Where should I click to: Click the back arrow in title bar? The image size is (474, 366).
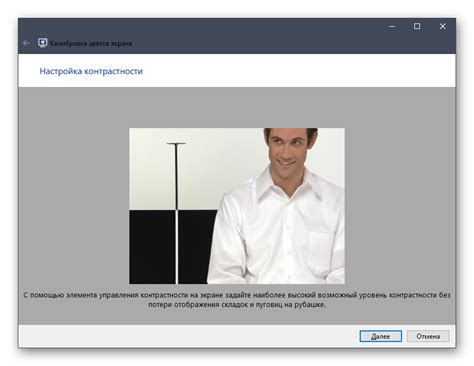[x=26, y=43]
